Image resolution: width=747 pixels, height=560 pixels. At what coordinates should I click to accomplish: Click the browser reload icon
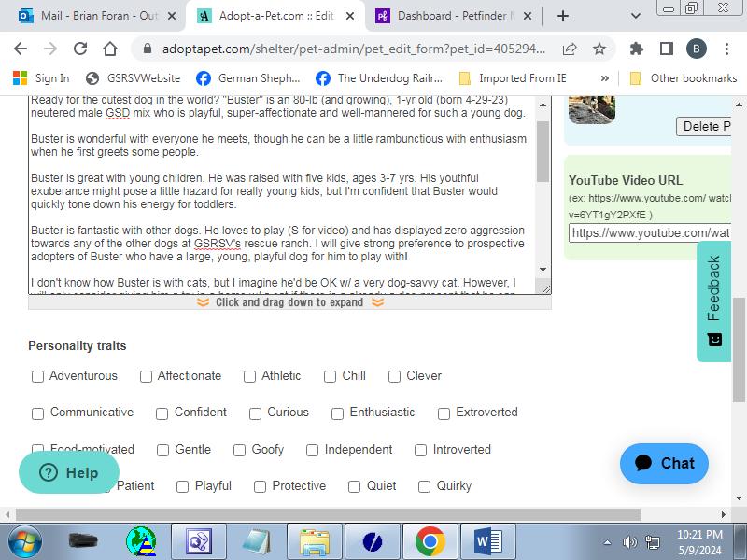[x=80, y=49]
